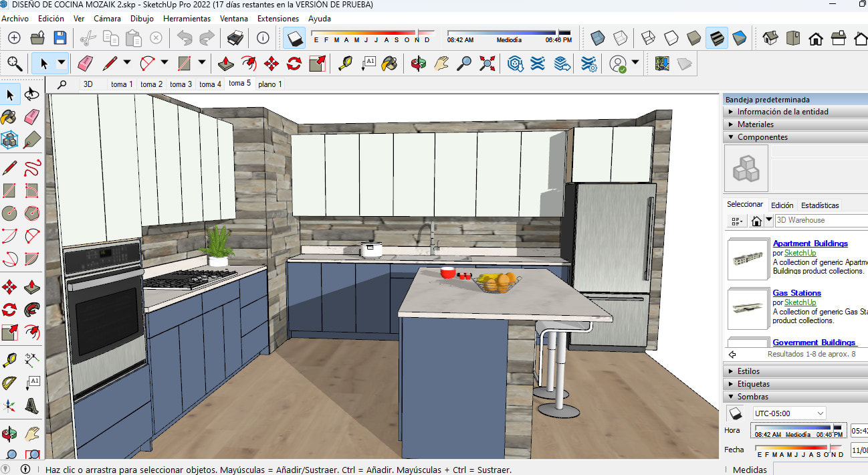Select the Freehand drawing tool

32,167
